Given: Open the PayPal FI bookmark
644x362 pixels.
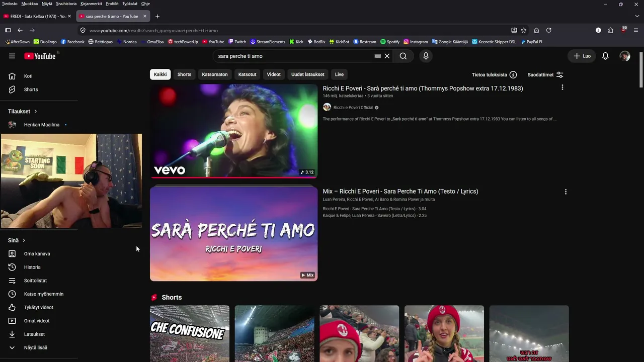Looking at the screenshot, I should [532, 42].
